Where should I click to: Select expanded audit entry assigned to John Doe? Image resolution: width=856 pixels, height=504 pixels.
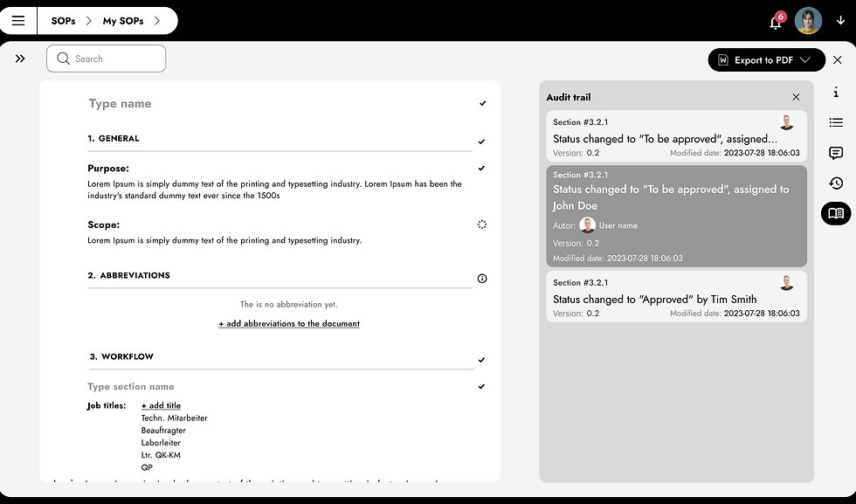click(676, 217)
